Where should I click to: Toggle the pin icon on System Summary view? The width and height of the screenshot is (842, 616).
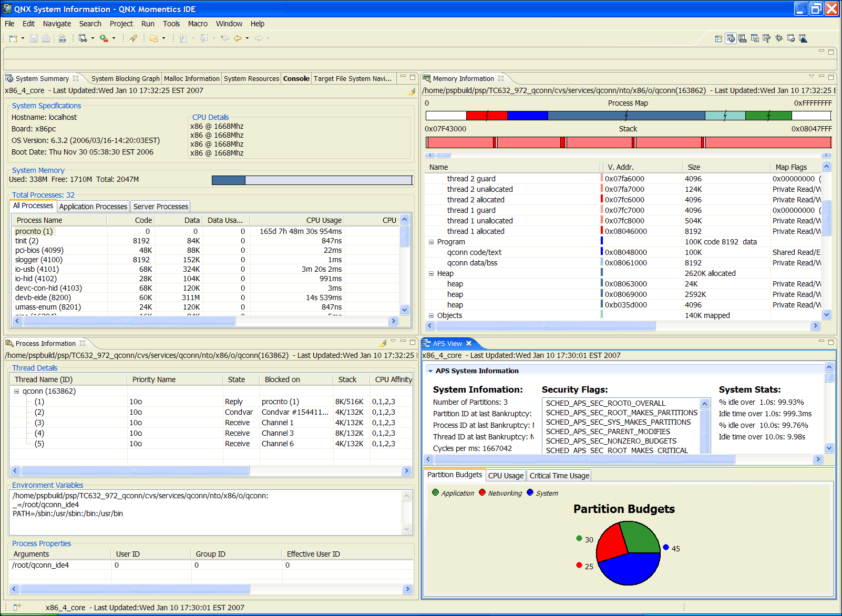(x=411, y=91)
